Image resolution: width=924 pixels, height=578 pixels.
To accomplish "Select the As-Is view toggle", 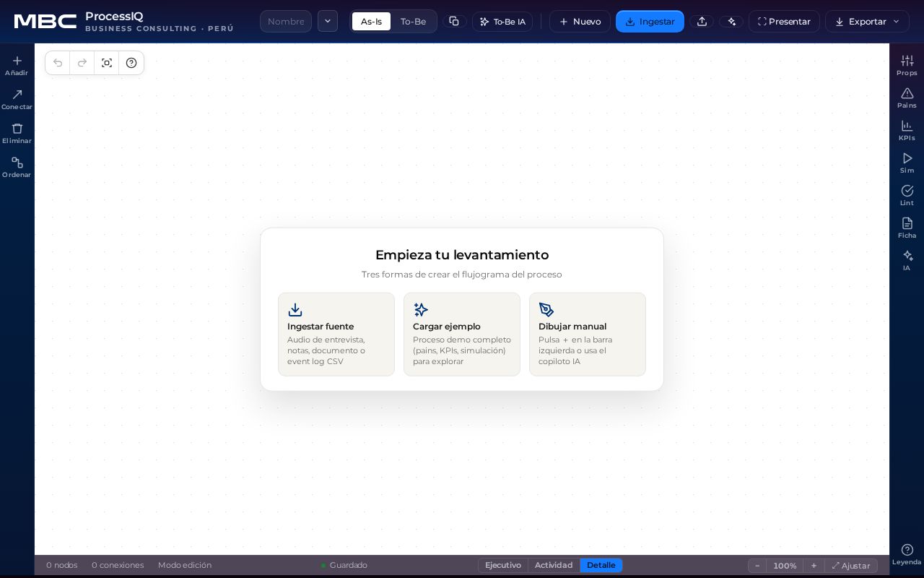I will (371, 22).
